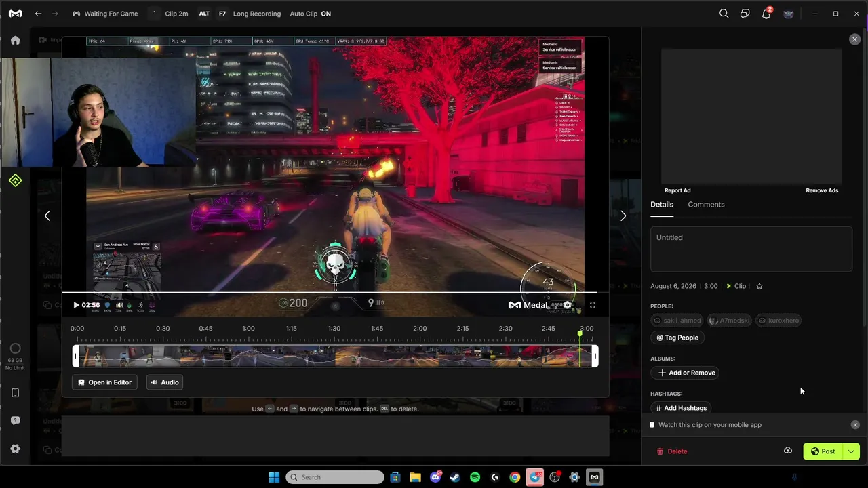
Task: Open the chat messages icon in header
Action: pos(745,14)
